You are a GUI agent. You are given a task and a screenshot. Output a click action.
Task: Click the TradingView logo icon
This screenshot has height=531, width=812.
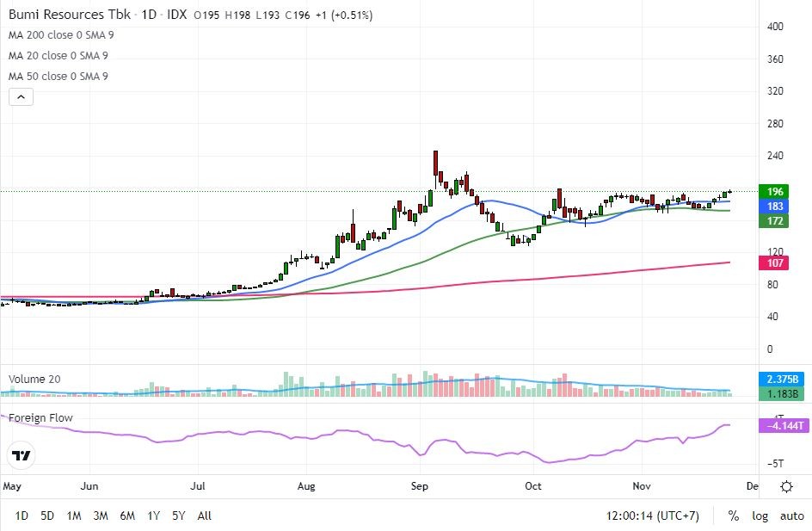coord(22,455)
